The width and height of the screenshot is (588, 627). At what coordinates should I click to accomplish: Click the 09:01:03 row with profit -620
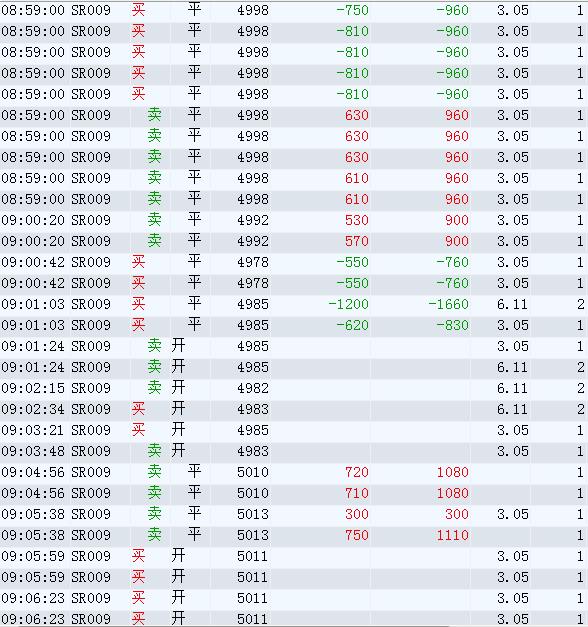[x=294, y=325]
